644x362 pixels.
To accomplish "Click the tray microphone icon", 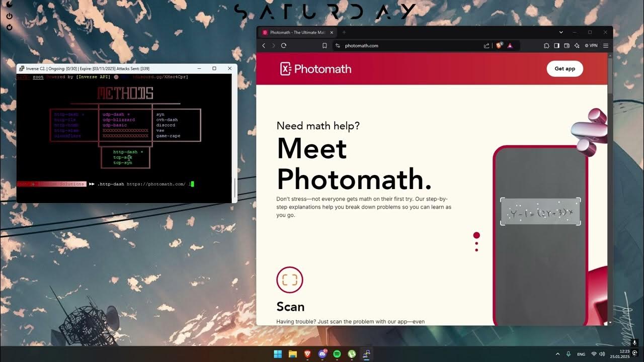I will coord(569,354).
